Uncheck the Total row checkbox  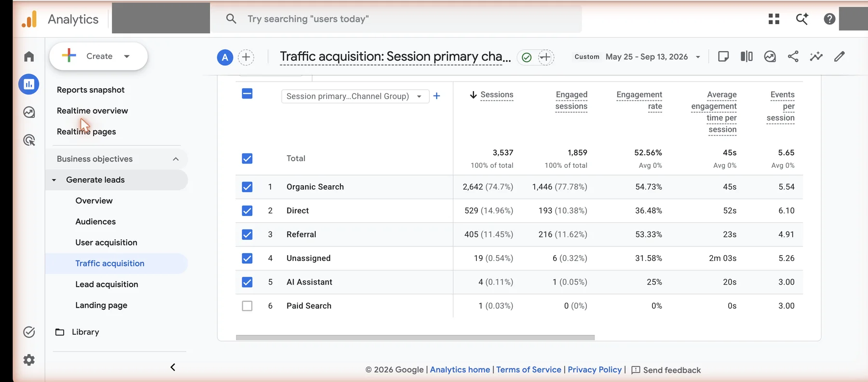(x=247, y=158)
